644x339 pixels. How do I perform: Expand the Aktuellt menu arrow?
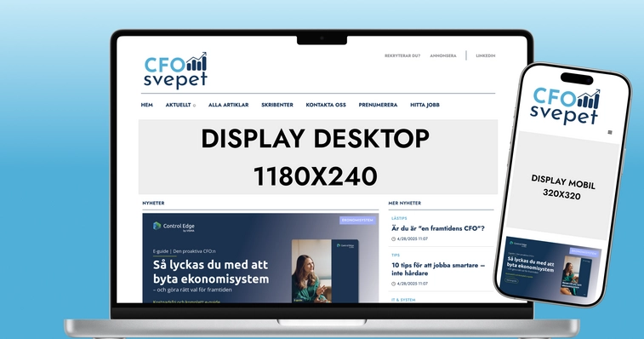tap(194, 106)
